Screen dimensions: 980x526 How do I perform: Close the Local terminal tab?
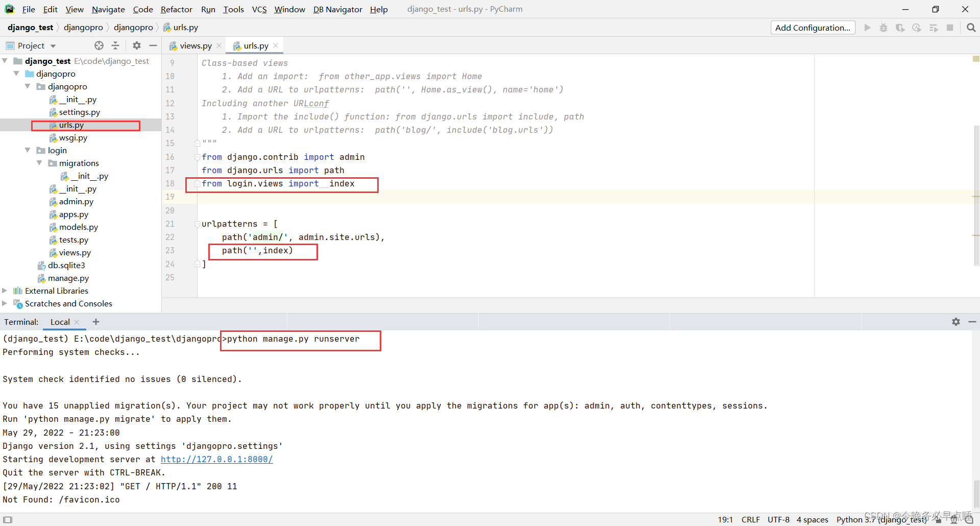point(77,322)
